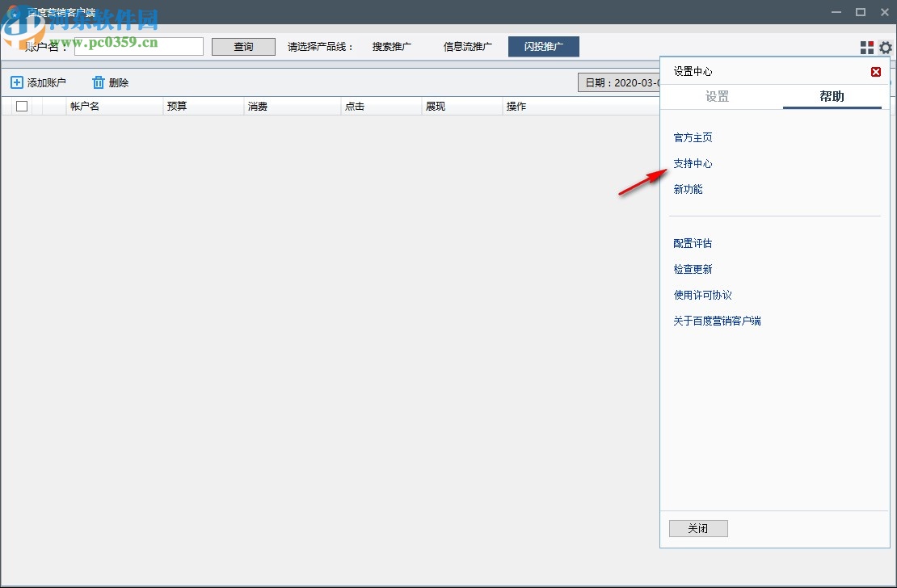
Task: Click the 关闭 button
Action: tap(698, 528)
